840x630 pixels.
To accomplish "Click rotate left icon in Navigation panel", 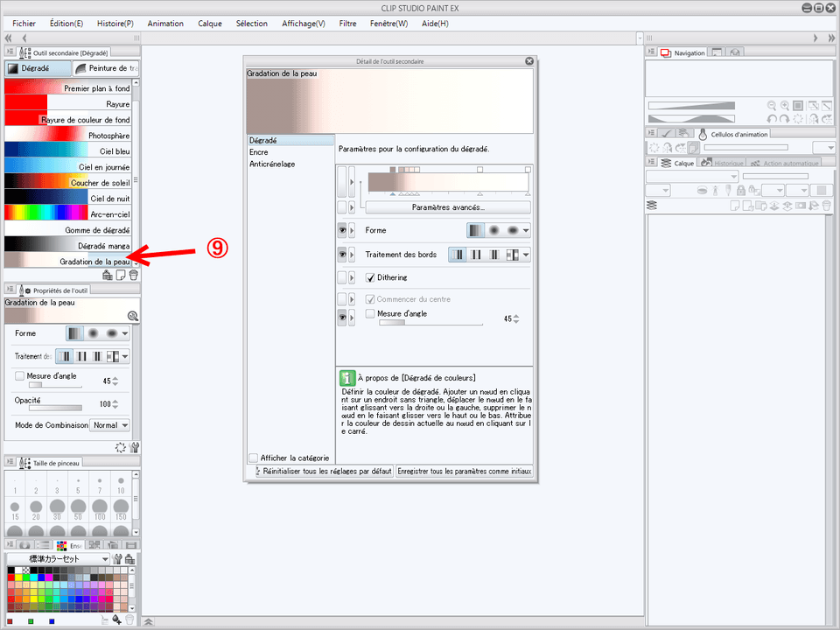I will click(x=771, y=118).
